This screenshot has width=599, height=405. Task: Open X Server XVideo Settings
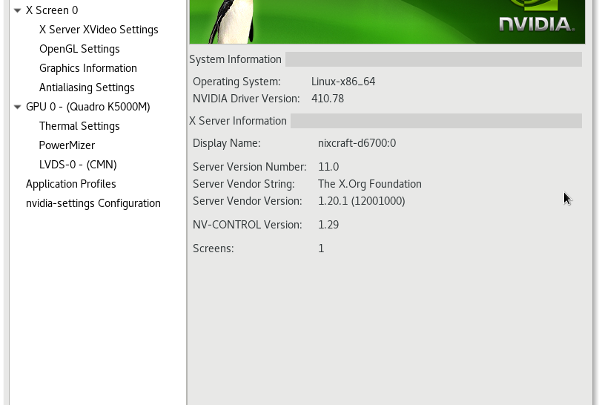click(x=99, y=30)
